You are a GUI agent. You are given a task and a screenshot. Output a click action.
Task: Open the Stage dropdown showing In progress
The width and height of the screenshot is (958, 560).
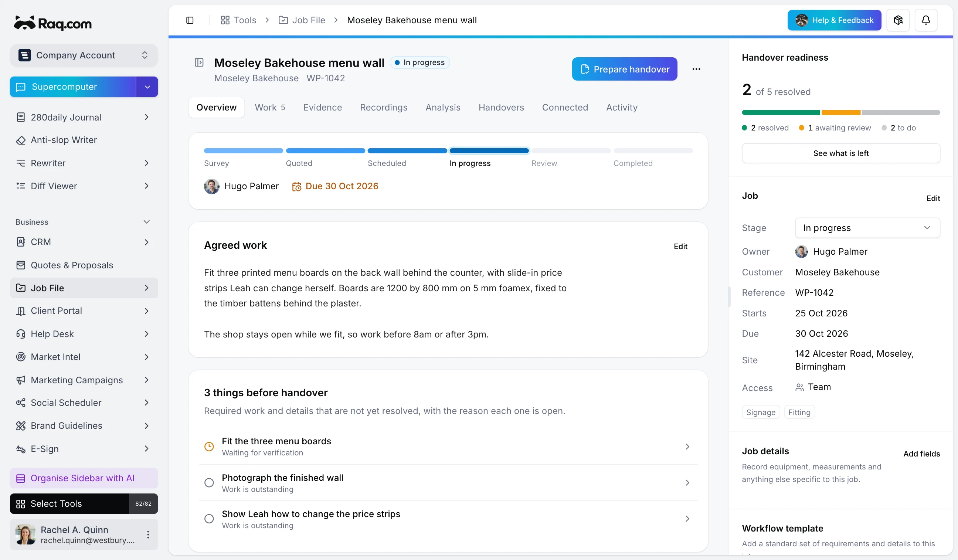[867, 228]
